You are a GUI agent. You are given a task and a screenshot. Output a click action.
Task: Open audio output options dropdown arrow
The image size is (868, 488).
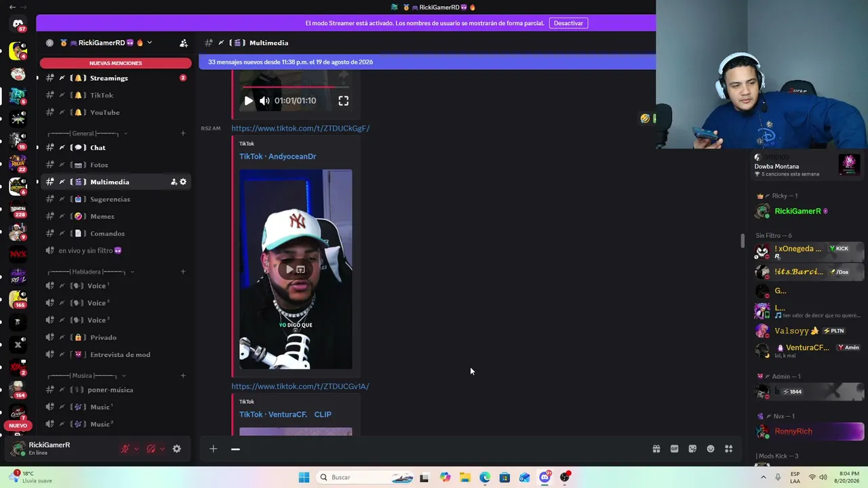pyautogui.click(x=163, y=449)
